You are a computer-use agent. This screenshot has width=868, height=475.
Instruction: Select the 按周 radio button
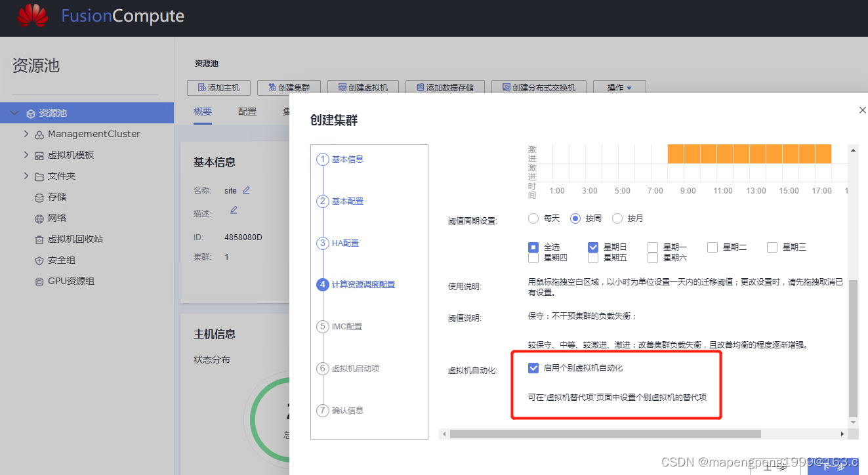point(575,218)
